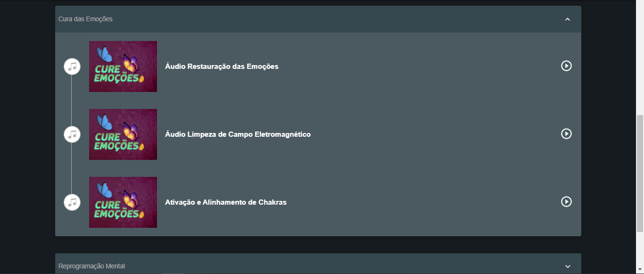The height and width of the screenshot is (274, 644).
Task: Click the vertical scrollbar thumb
Action: 640,172
